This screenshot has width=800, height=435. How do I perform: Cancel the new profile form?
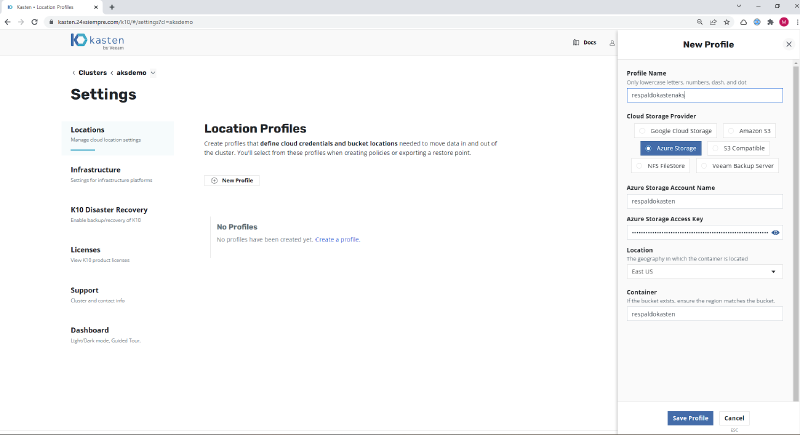[734, 418]
